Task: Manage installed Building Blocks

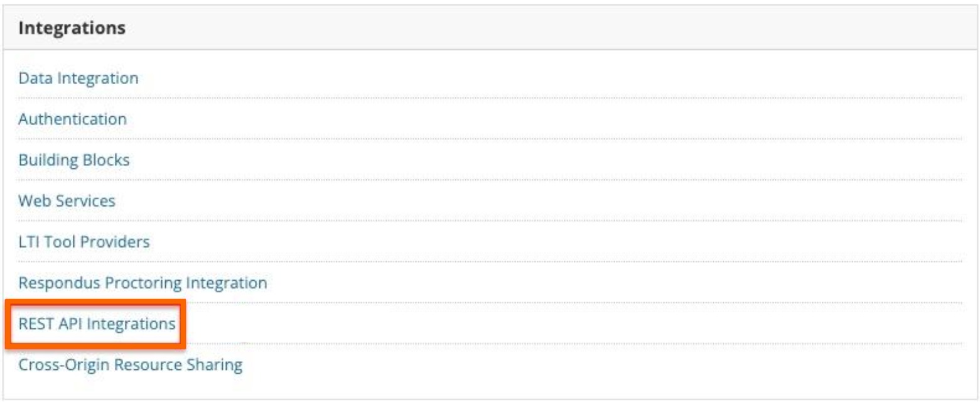Action: pyautogui.click(x=74, y=160)
